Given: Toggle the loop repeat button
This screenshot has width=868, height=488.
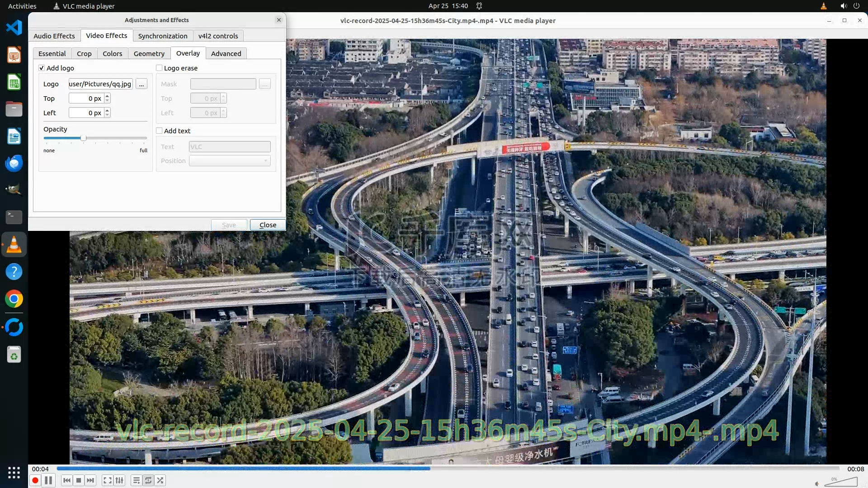Looking at the screenshot, I should click(148, 480).
